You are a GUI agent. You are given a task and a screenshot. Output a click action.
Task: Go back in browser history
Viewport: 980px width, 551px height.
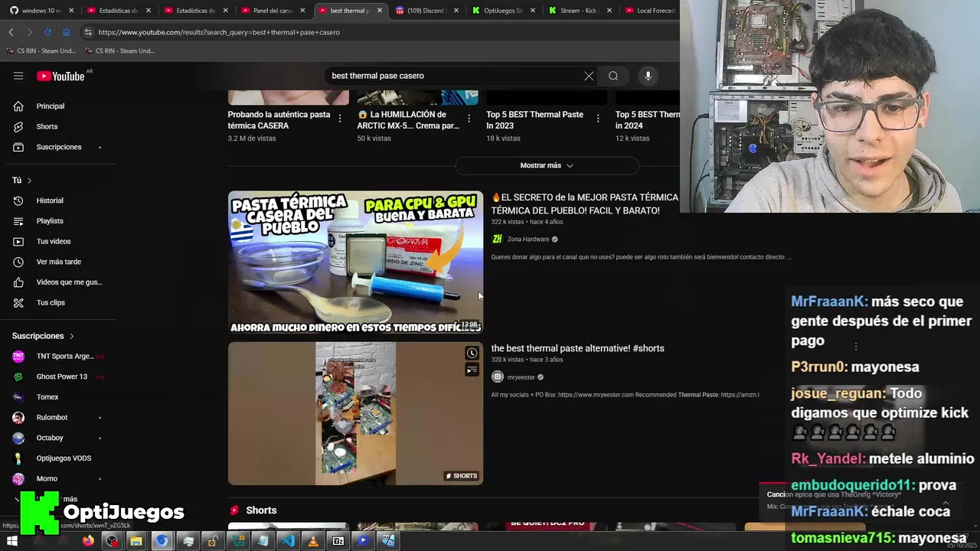(11, 32)
